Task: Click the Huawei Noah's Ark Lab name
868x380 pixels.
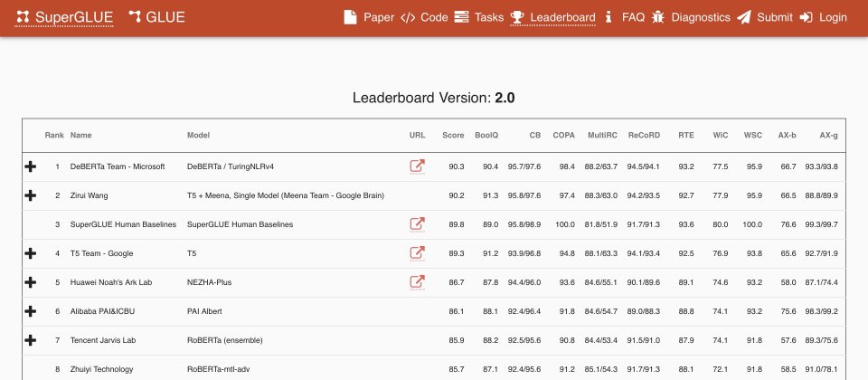Action: click(x=111, y=282)
